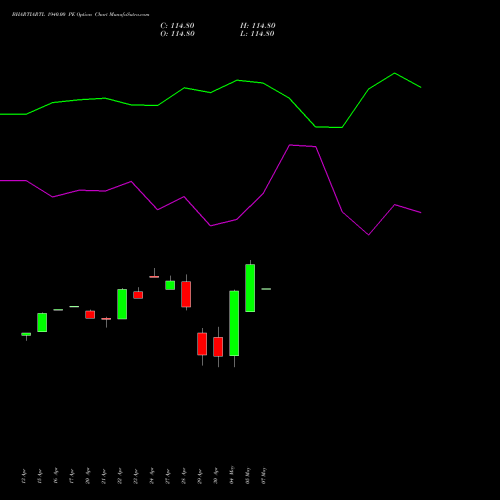Viewport: 500px width, 500px height.
Task: Click the 04 May date axis label
Action: click(232, 475)
